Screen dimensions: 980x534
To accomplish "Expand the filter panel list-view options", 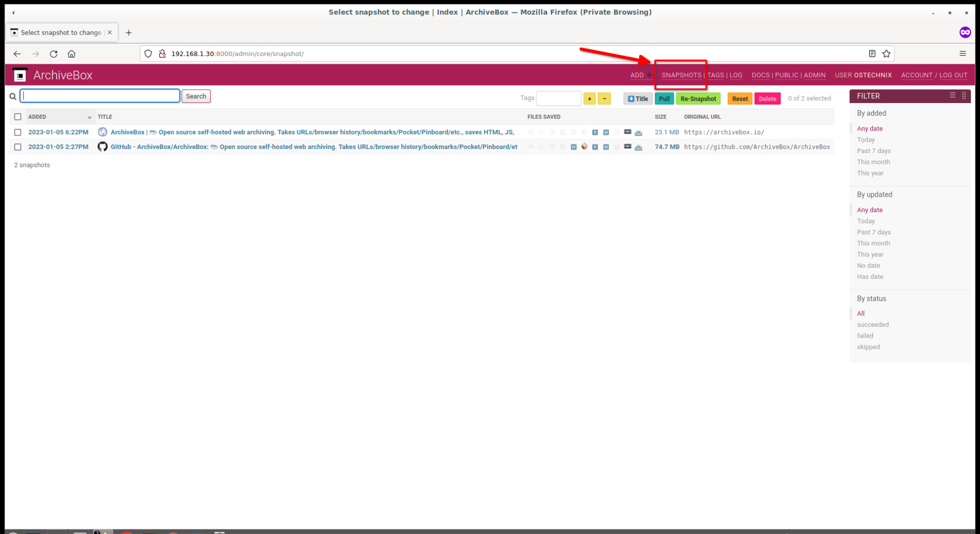I will click(952, 96).
